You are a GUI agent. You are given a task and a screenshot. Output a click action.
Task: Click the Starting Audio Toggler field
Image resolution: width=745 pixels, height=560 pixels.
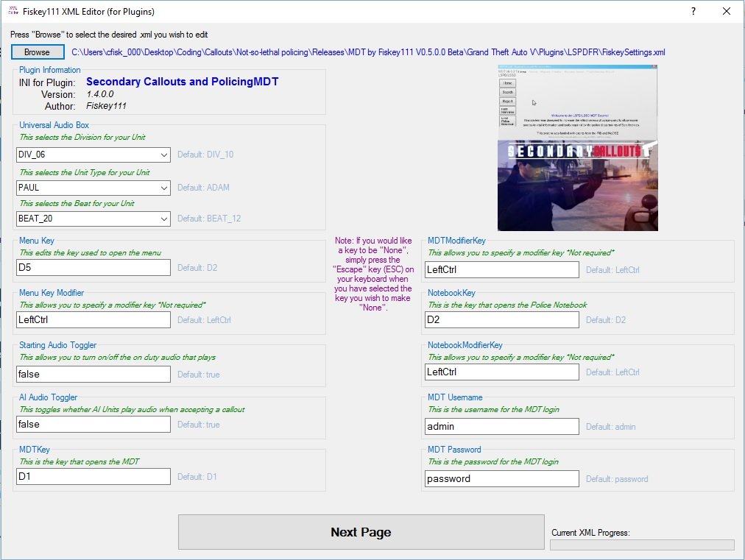[93, 375]
